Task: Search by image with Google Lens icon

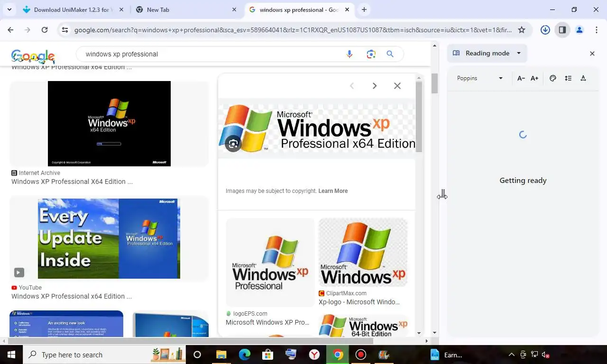Action: click(371, 54)
